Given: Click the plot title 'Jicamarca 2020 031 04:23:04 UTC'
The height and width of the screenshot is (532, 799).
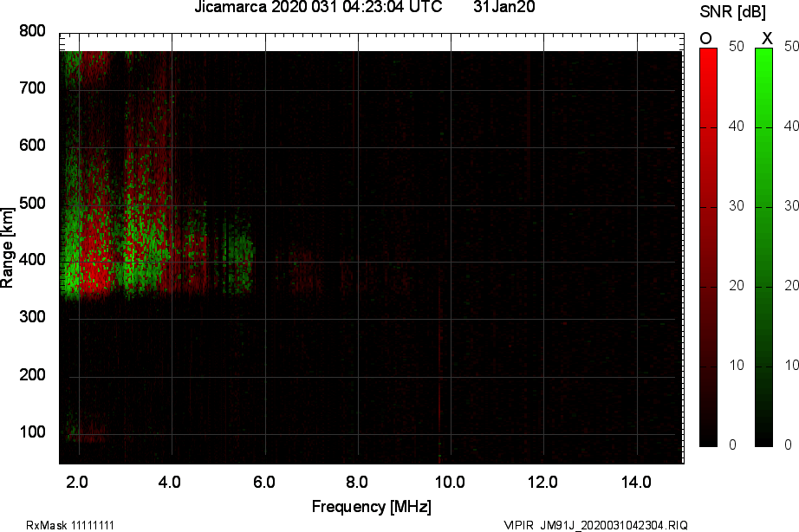Looking at the screenshot, I should [x=318, y=7].
